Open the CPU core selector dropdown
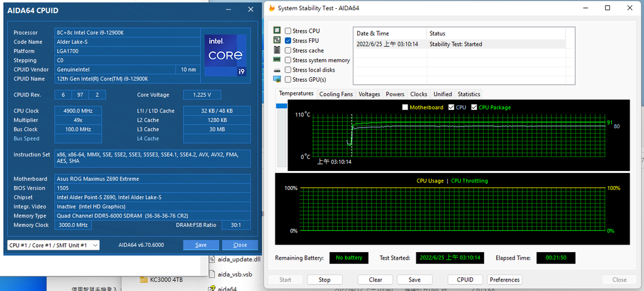This screenshot has width=644, height=291. [53, 245]
